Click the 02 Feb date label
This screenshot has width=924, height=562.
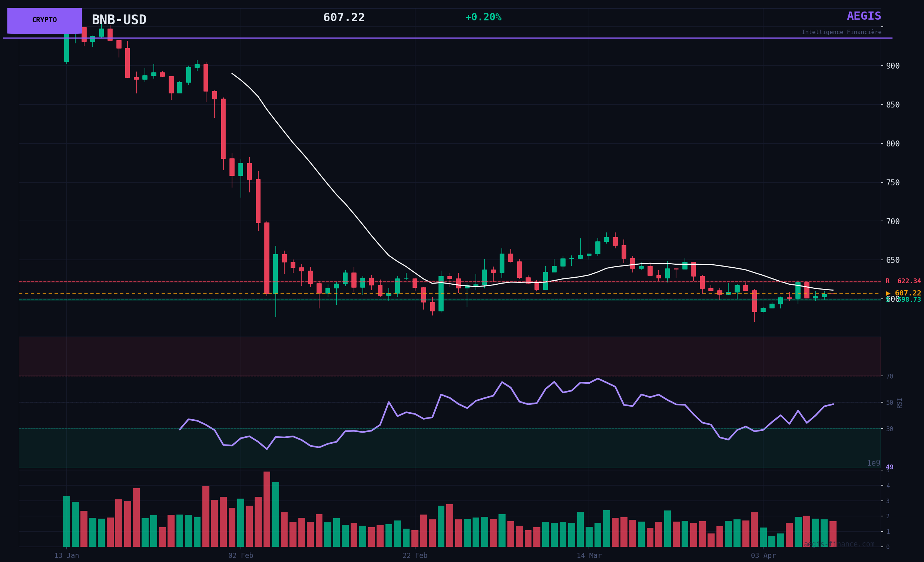(241, 556)
